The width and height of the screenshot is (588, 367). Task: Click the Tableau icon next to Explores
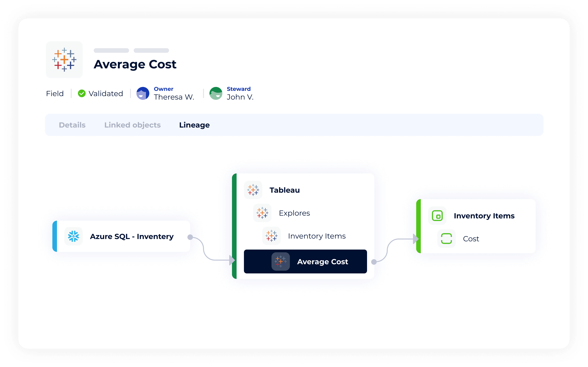pos(262,213)
